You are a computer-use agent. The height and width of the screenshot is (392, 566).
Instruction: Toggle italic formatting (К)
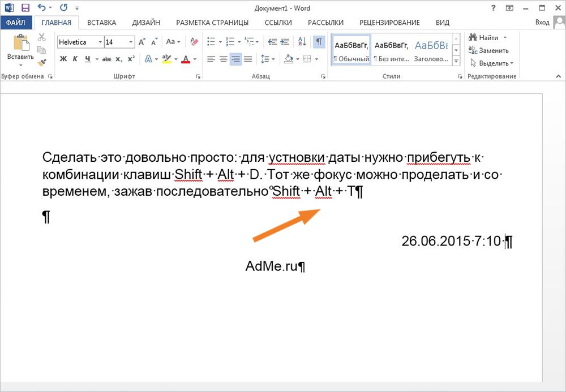coord(75,59)
